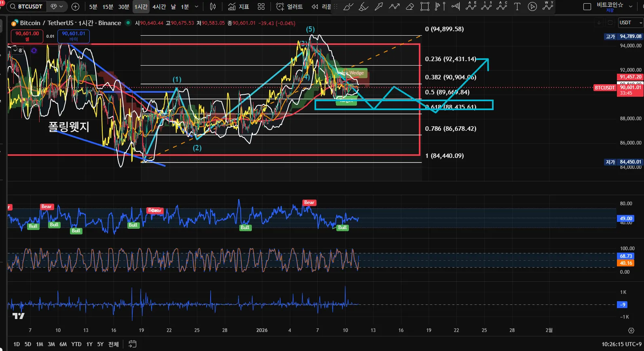Select the Brush drawing tool
Screen dimensions: 644x351
(348, 7)
